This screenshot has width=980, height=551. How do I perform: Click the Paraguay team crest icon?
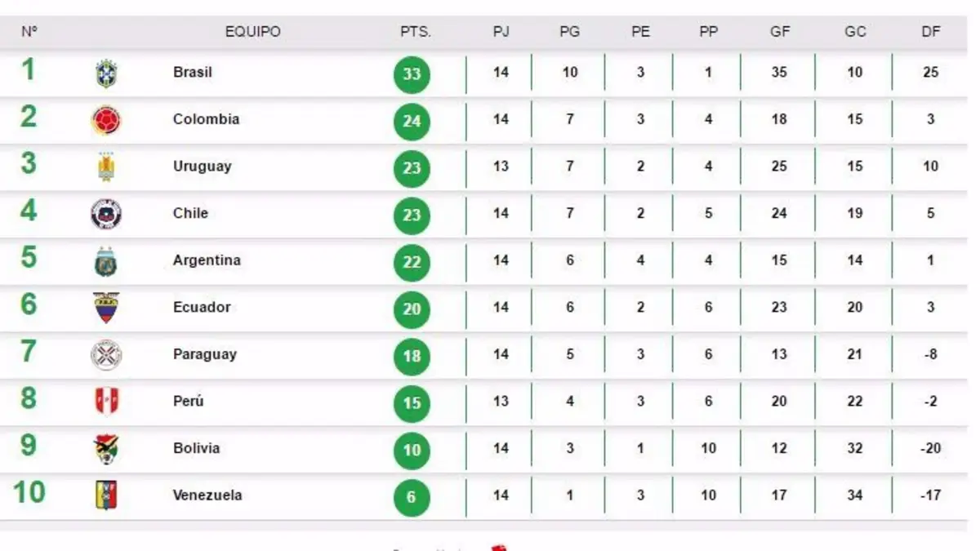coord(106,355)
